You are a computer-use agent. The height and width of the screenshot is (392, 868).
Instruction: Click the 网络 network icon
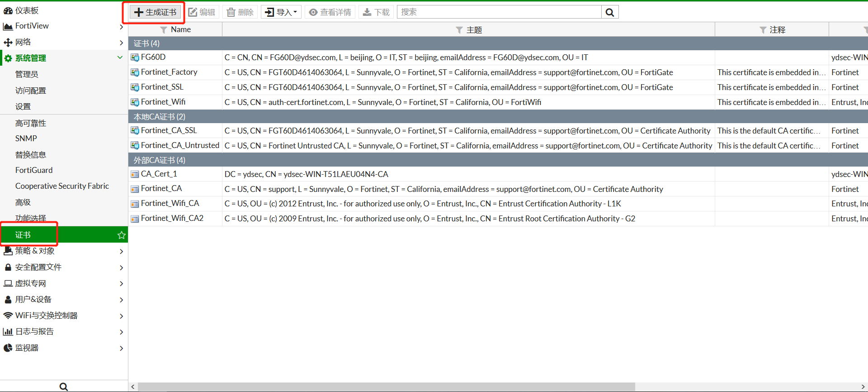pos(8,43)
